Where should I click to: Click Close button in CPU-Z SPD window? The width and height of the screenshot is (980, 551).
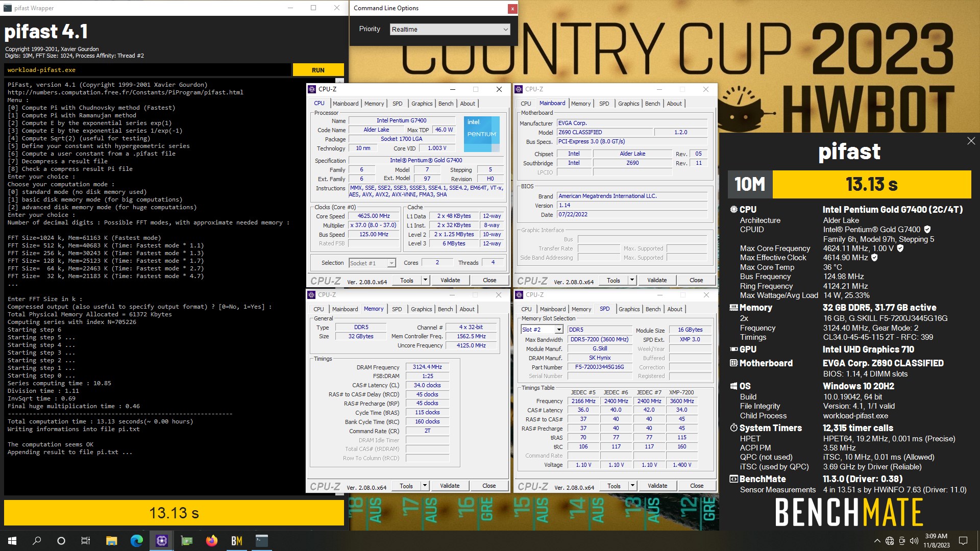(x=697, y=486)
